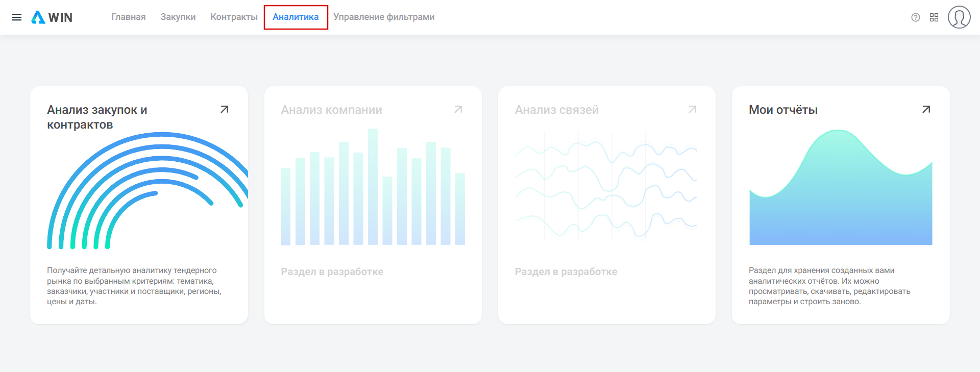Viewport: 980px width, 372px height.
Task: Open the apps grid icon
Action: pyautogui.click(x=934, y=17)
